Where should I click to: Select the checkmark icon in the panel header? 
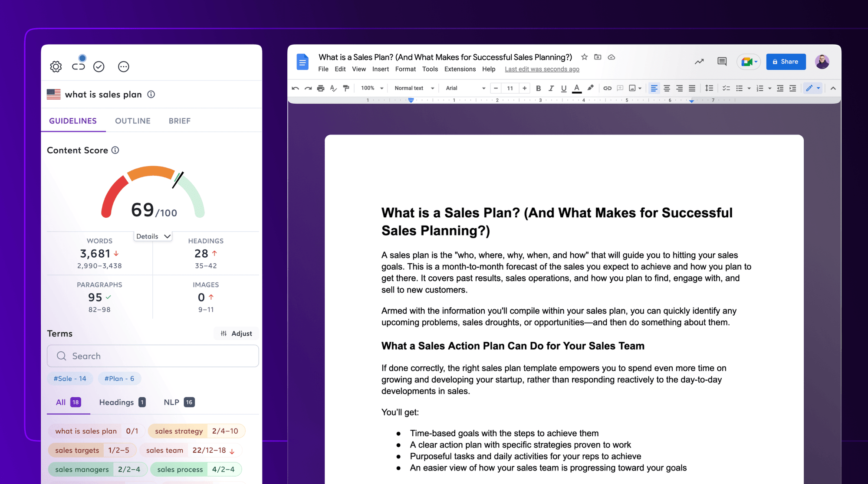click(99, 66)
